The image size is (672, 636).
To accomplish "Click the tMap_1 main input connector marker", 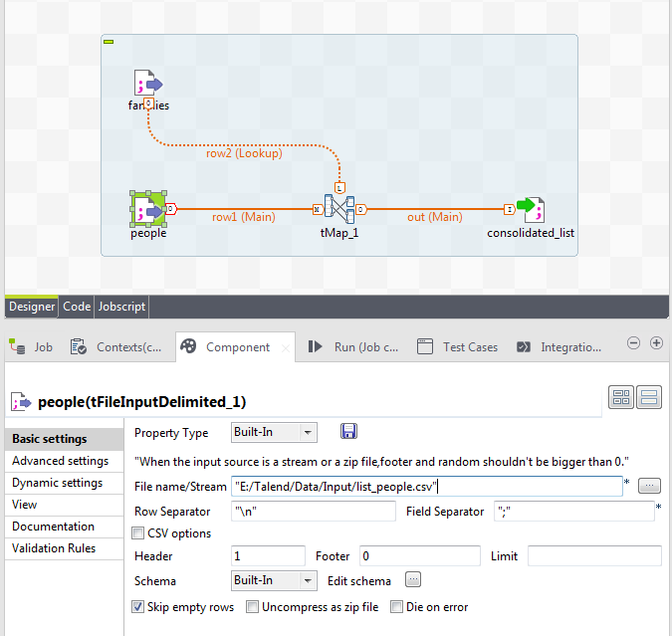I will 318,209.
